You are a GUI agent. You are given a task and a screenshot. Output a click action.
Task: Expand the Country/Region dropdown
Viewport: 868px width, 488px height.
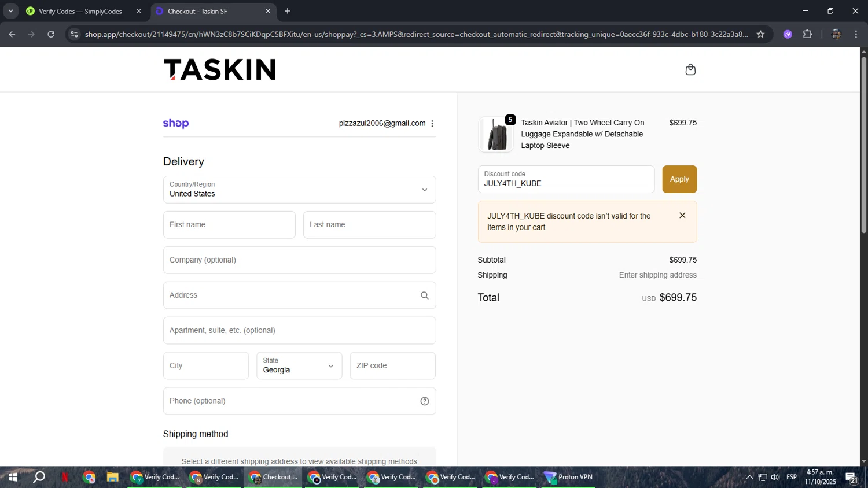tap(299, 190)
